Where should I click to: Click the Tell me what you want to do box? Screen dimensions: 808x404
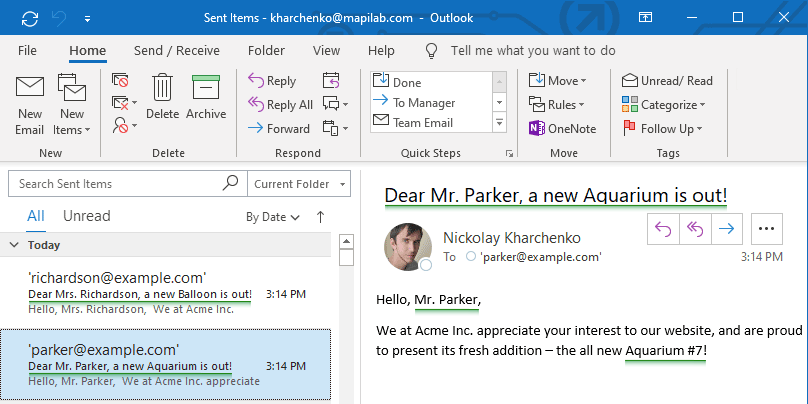(533, 50)
